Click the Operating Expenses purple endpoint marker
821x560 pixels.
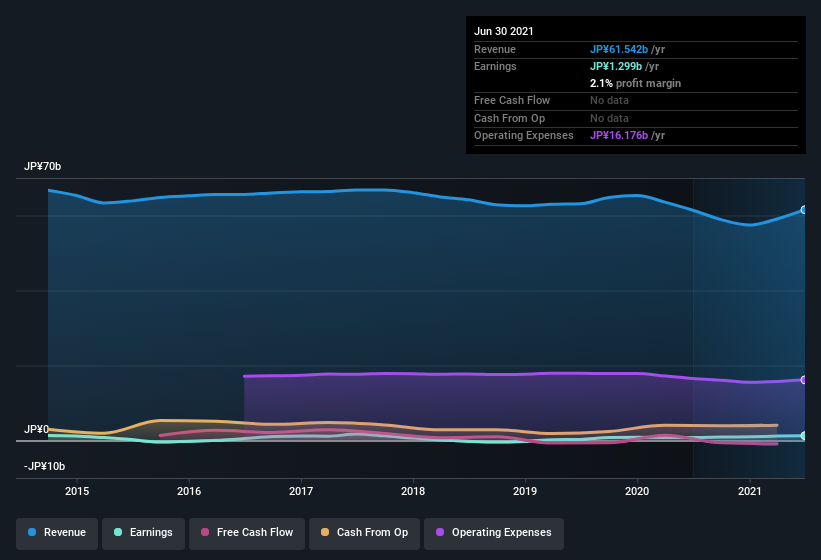[x=804, y=380]
